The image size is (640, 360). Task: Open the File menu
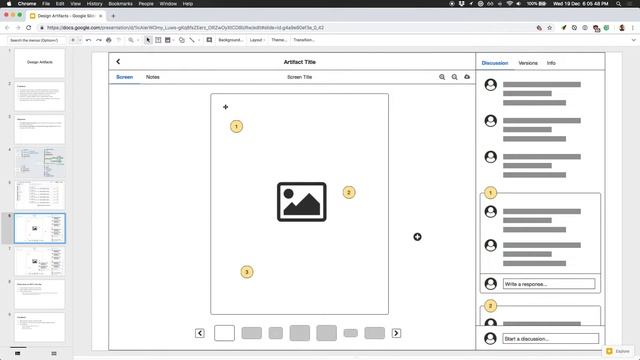click(46, 4)
